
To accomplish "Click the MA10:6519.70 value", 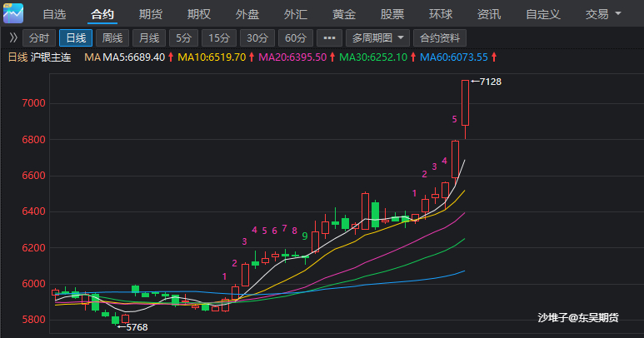I will pyautogui.click(x=212, y=57).
